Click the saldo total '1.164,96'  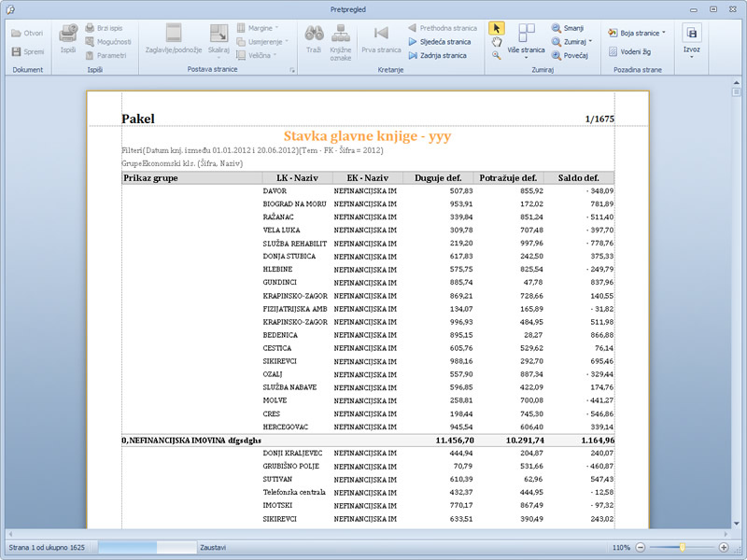[598, 441]
